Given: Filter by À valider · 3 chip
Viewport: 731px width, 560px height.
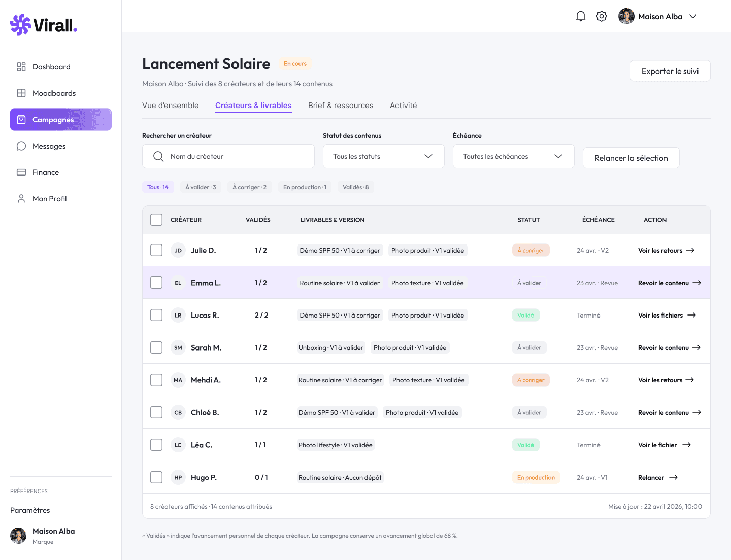Looking at the screenshot, I should click(201, 187).
